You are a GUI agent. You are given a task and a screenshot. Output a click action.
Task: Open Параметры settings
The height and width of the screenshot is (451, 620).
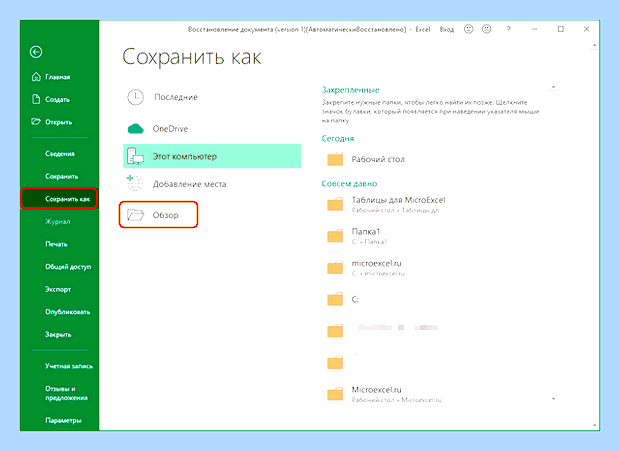click(x=63, y=420)
